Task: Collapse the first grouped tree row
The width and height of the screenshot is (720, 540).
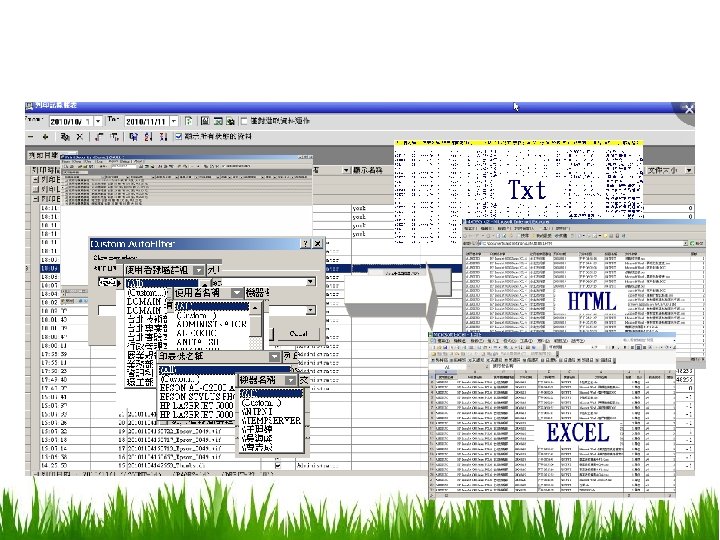Action: [36, 180]
